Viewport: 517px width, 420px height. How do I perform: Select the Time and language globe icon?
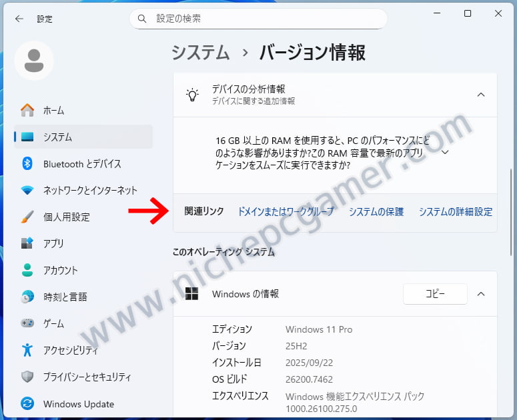(x=27, y=297)
